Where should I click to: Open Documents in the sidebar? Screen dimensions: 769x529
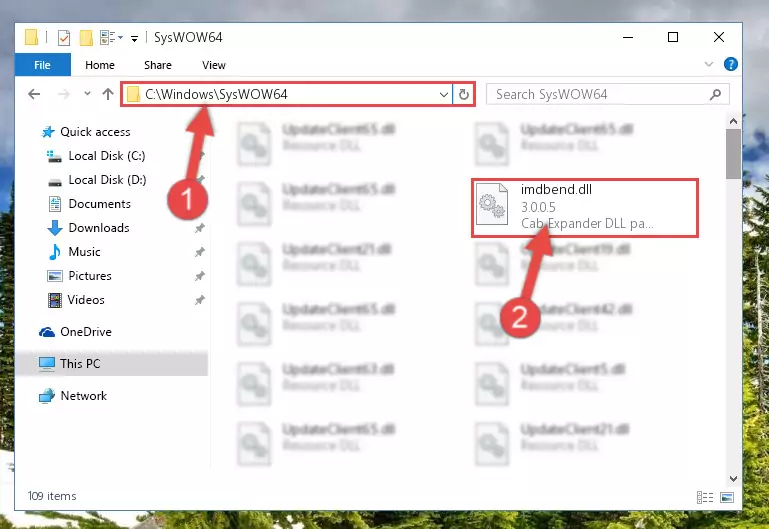click(x=100, y=203)
